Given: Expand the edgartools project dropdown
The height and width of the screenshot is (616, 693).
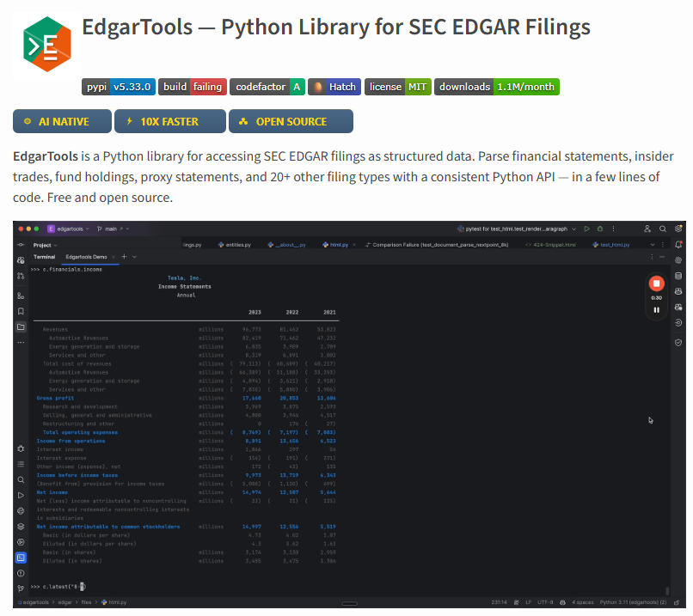Looking at the screenshot, I should 69,229.
